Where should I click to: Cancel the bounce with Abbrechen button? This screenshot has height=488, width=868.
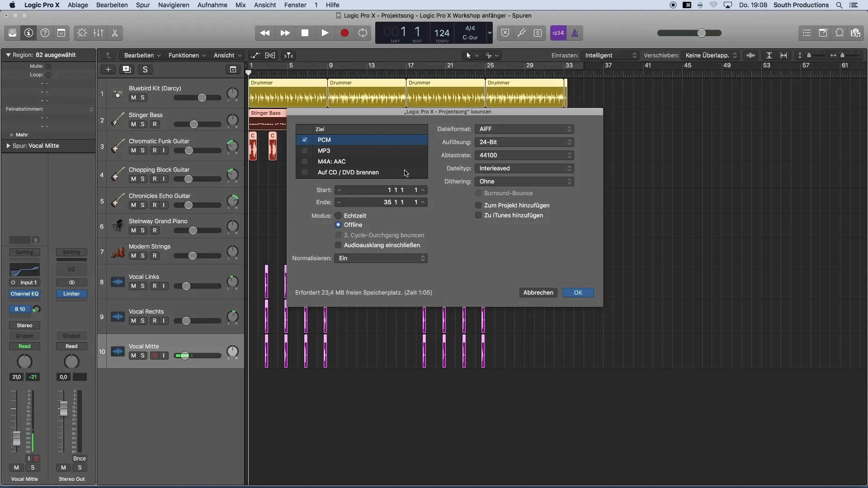[x=538, y=292]
